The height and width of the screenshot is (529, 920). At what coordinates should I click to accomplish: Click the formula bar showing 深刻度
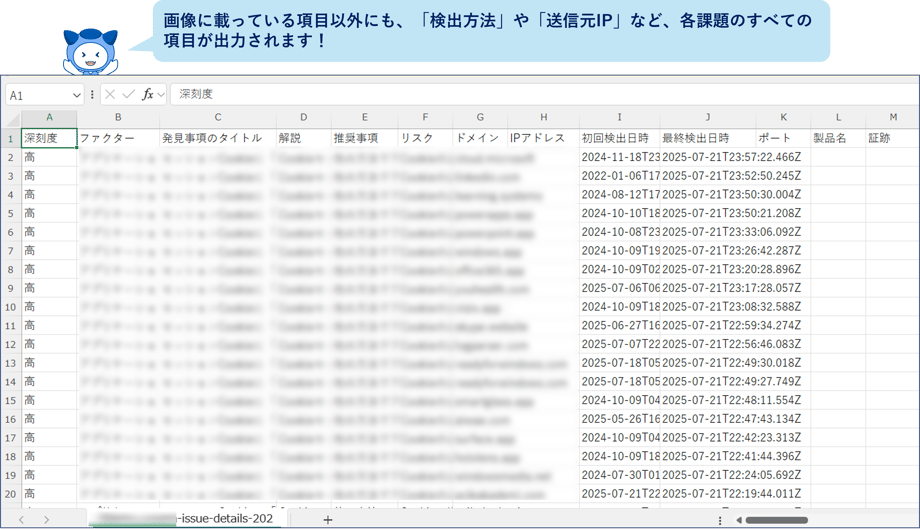pos(543,94)
